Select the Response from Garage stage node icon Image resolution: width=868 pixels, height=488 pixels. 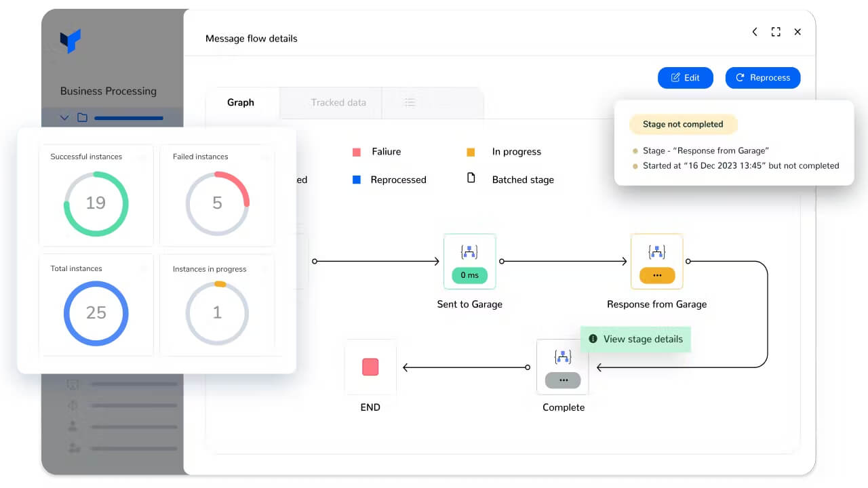(656, 252)
